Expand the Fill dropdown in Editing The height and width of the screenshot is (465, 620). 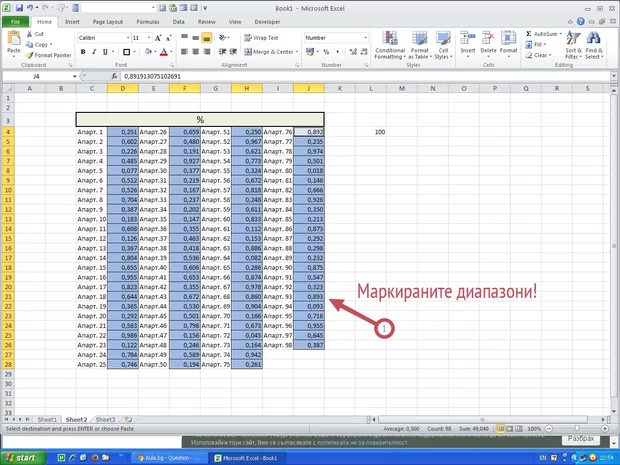pos(544,45)
